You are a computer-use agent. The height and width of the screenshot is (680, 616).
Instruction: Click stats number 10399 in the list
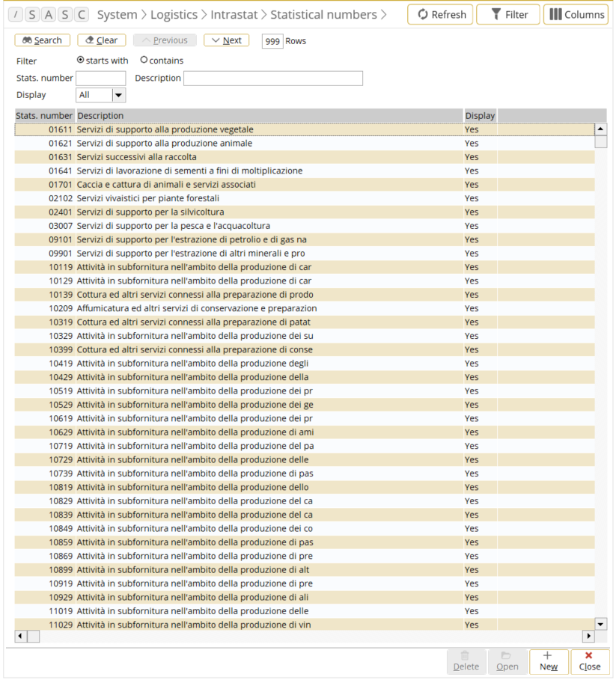(x=61, y=349)
